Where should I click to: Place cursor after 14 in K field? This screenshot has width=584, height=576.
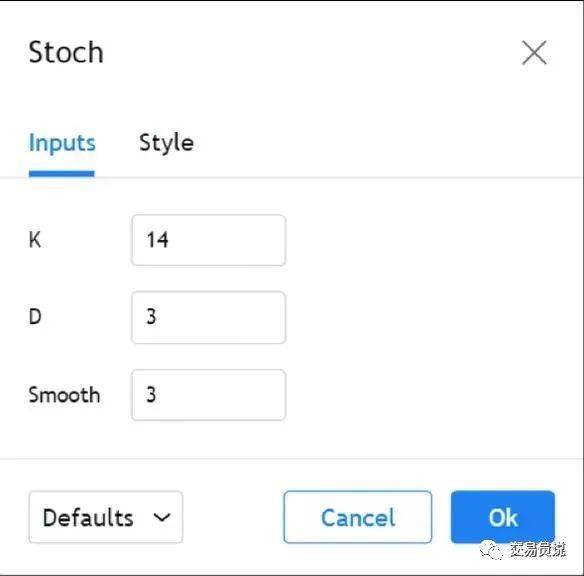(x=170, y=240)
